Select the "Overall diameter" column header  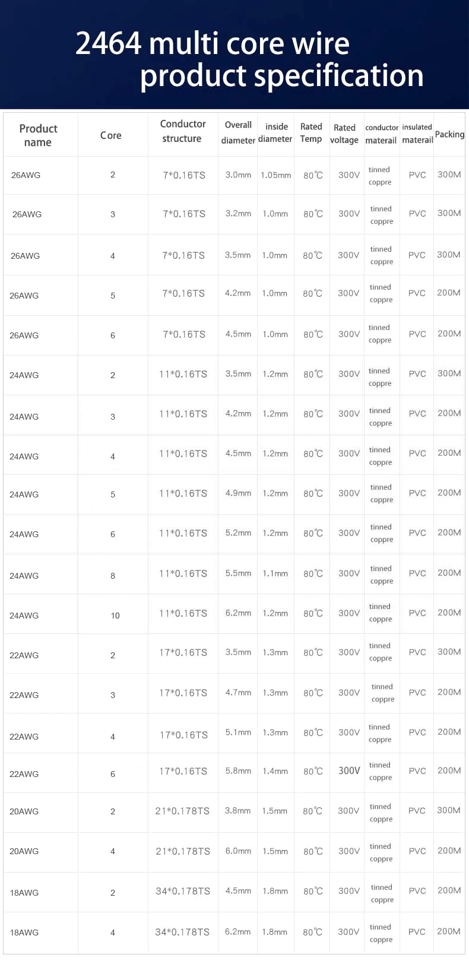point(238,132)
